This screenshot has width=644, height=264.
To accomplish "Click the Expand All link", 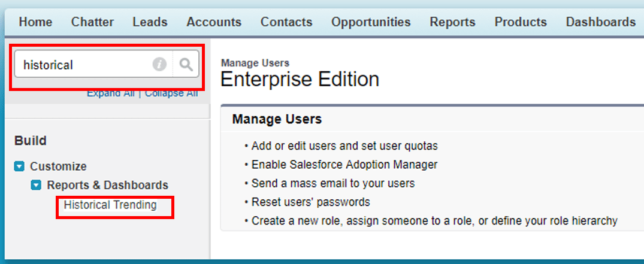I will (x=110, y=93).
